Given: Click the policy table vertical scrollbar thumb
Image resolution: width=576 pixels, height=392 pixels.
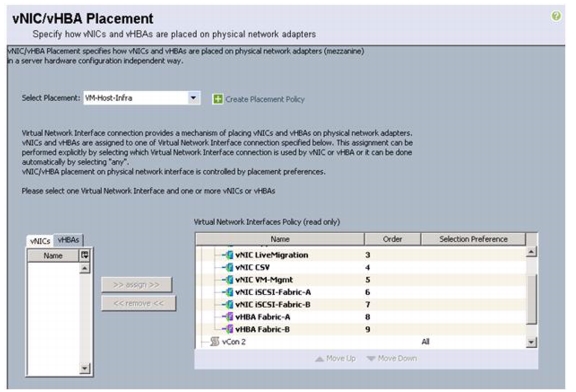Looking at the screenshot, I should [531, 299].
